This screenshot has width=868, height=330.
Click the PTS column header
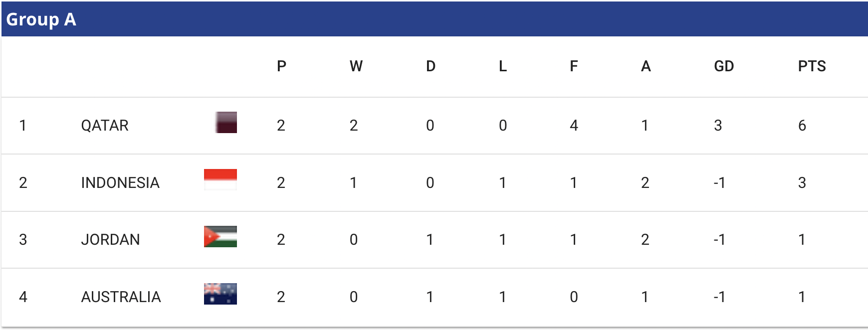(812, 66)
